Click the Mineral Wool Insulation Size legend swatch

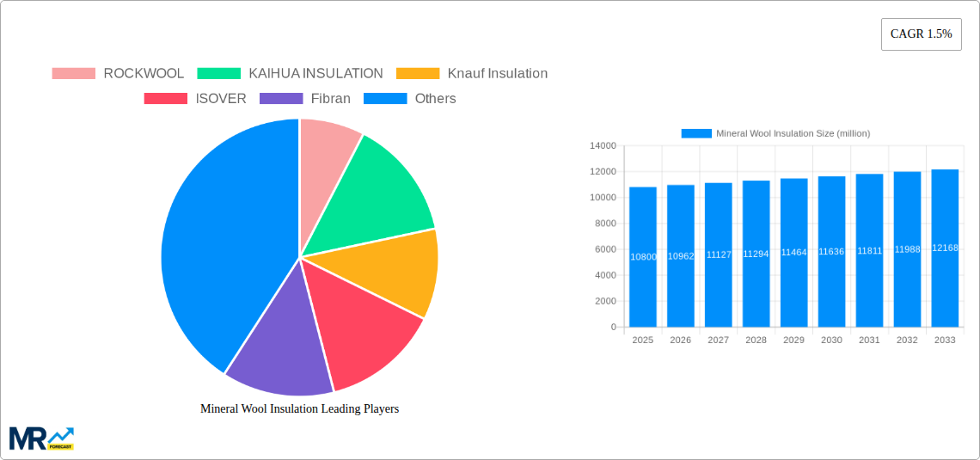coord(696,133)
